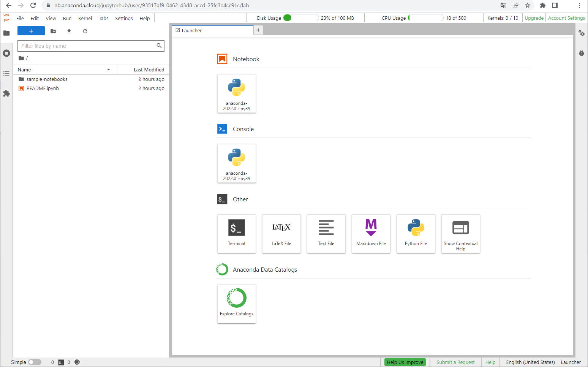The height and width of the screenshot is (367, 588).
Task: Toggle Simple interface mode switch
Action: (35, 362)
